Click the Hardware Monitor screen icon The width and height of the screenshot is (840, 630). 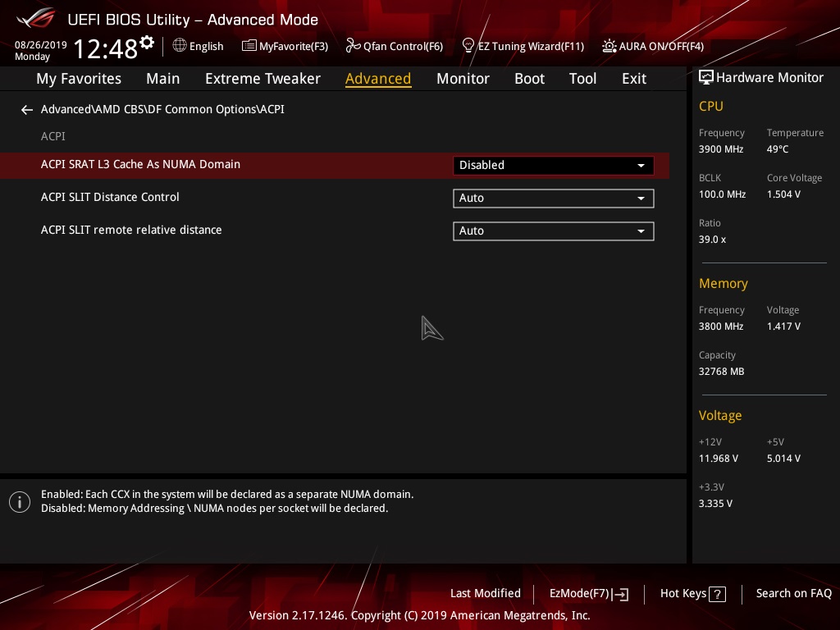click(706, 78)
